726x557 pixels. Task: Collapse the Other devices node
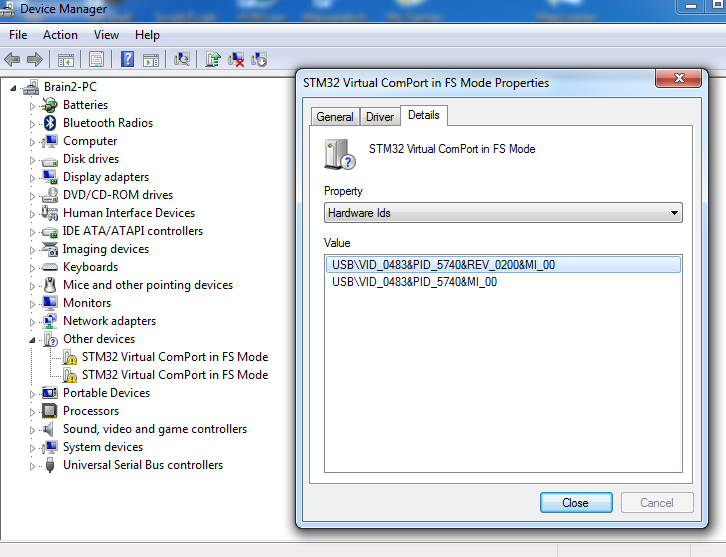tap(32, 339)
